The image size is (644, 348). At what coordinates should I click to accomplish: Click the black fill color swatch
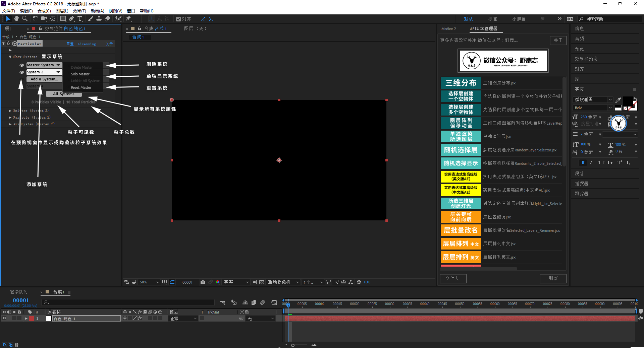click(x=628, y=101)
